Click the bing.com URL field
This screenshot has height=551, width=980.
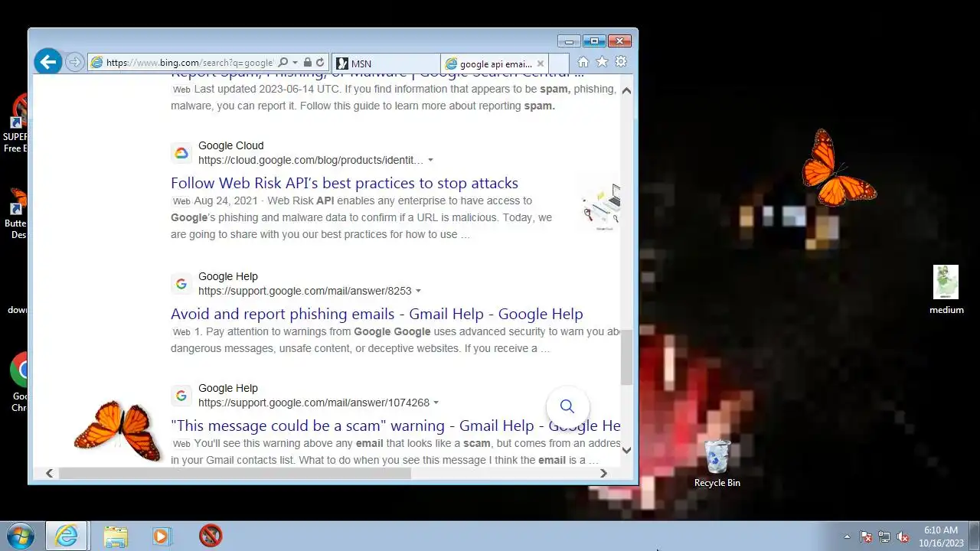coord(189,63)
